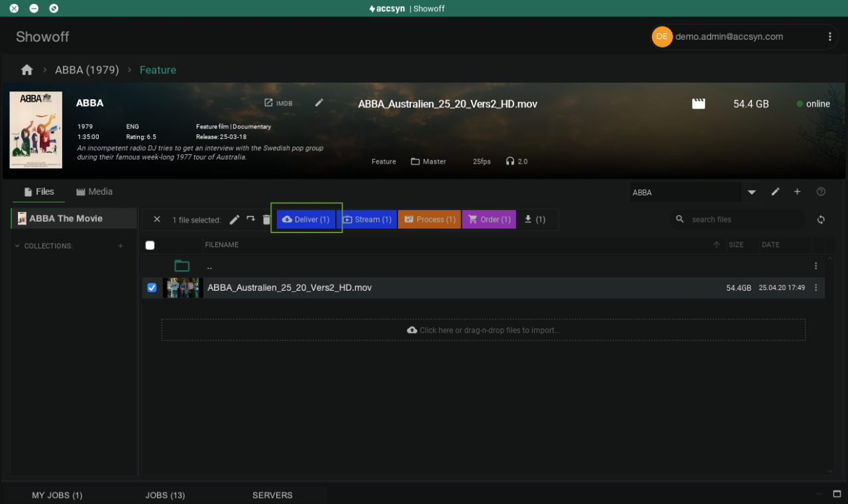Screen dimensions: 848x504
Task: Open the user account kebab menu
Action: (x=829, y=37)
